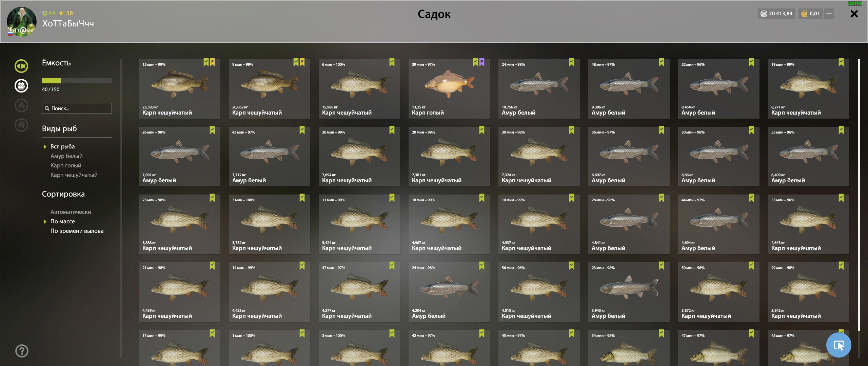
Task: Click the purple ribbon badge on Карп голый
Action: click(x=482, y=62)
